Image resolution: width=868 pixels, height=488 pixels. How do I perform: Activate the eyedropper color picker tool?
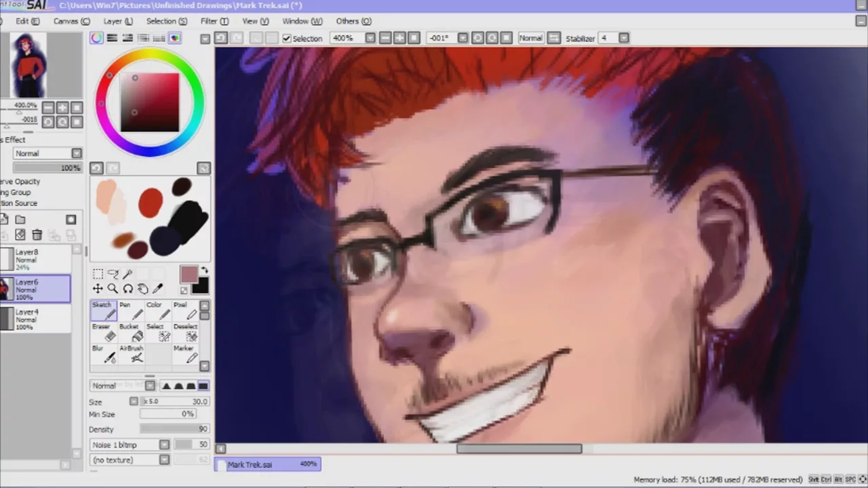pos(157,289)
